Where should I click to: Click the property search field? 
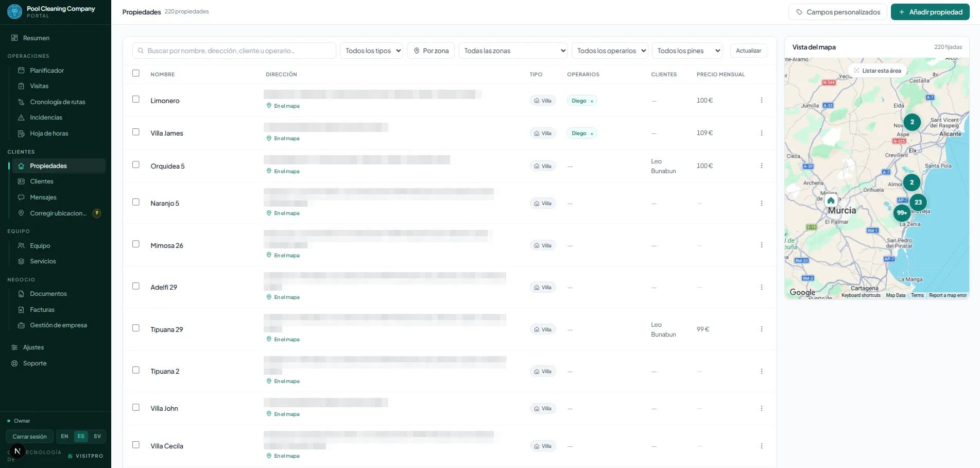coord(234,51)
